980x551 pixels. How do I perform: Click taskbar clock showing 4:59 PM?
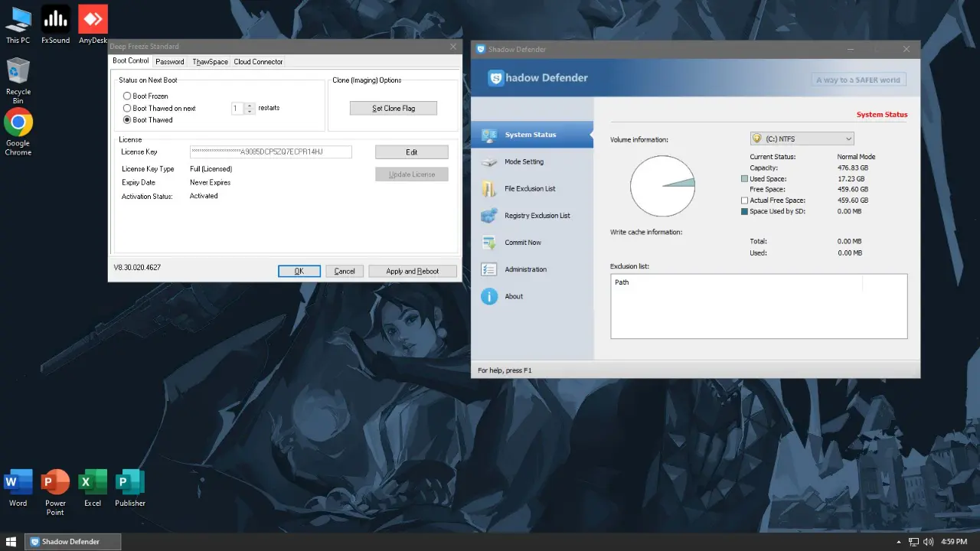(x=952, y=542)
